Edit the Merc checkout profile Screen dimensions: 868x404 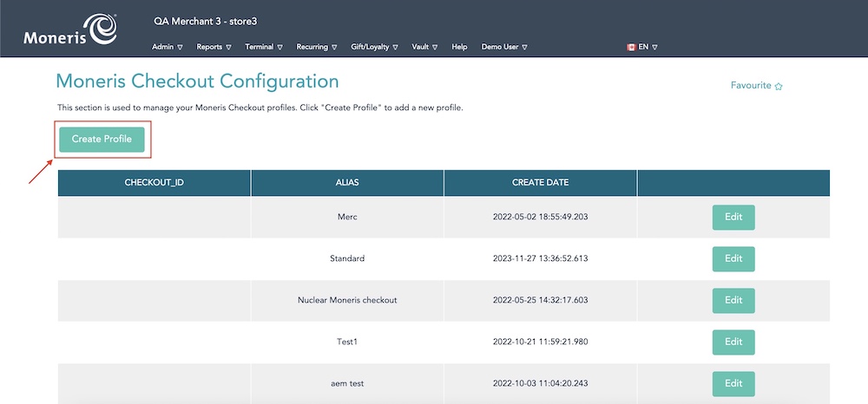(x=733, y=217)
